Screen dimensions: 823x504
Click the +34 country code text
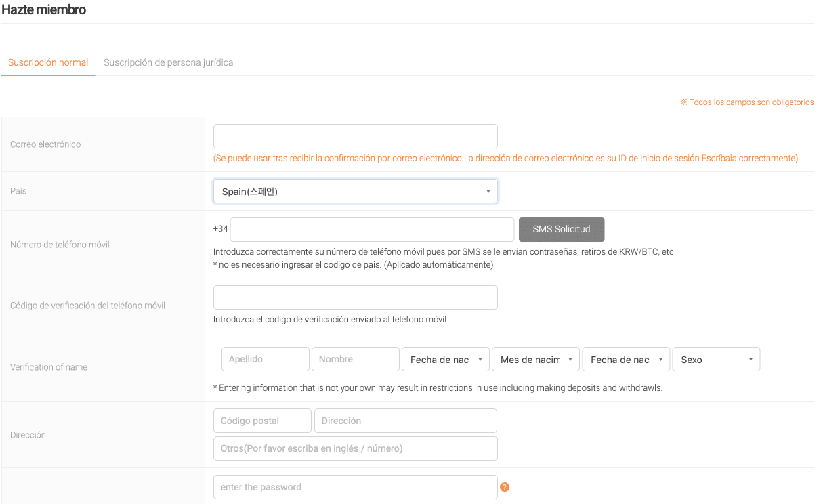tap(221, 229)
